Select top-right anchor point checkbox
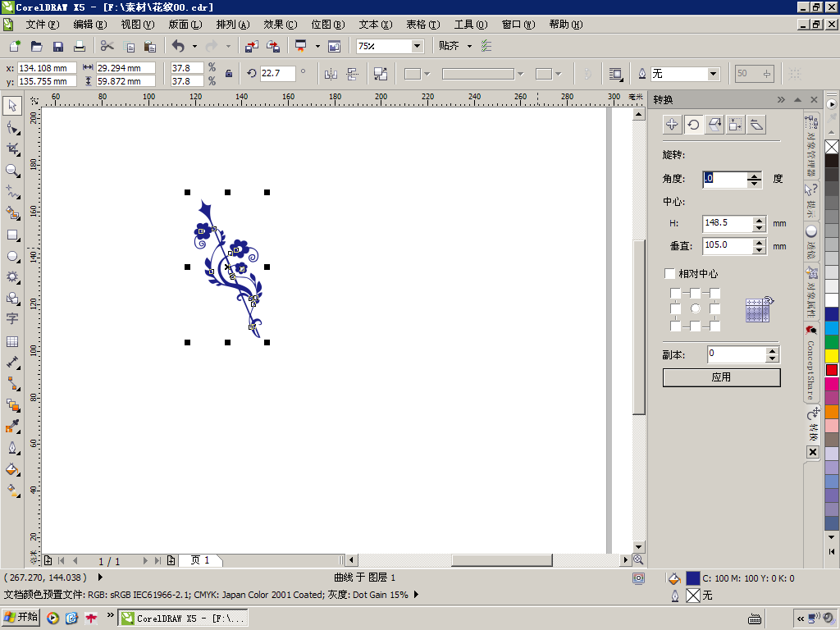 714,293
